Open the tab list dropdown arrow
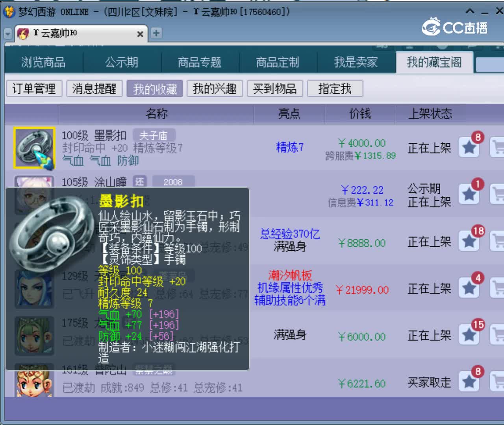This screenshot has height=425, width=504. tap(8, 34)
